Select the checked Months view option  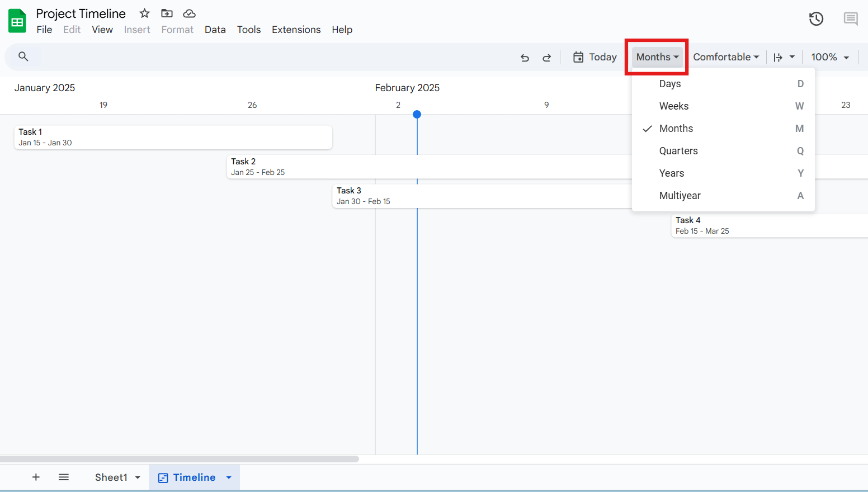[676, 129]
